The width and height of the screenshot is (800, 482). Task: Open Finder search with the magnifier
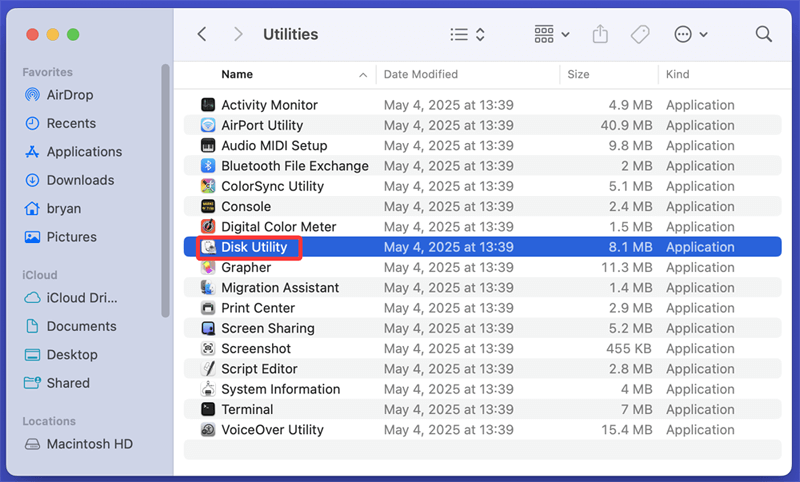[763, 34]
